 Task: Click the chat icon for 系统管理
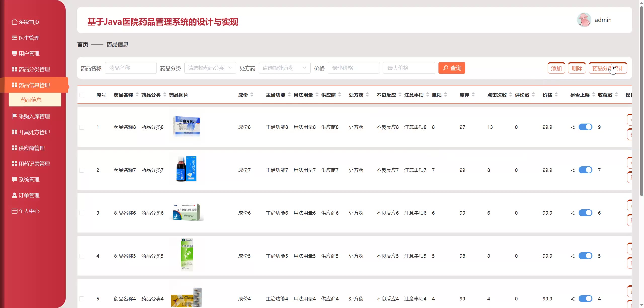[14, 179]
